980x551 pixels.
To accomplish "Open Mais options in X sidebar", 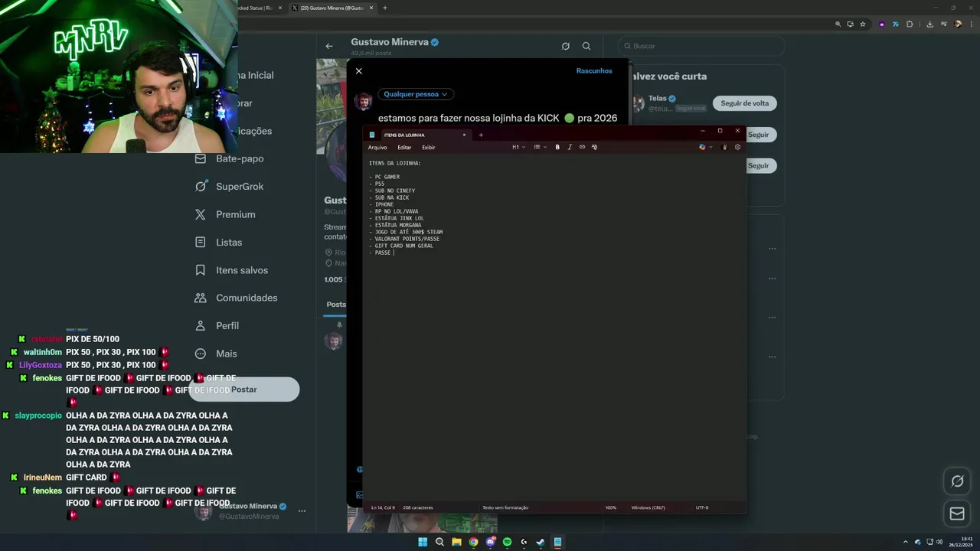I will (x=216, y=354).
